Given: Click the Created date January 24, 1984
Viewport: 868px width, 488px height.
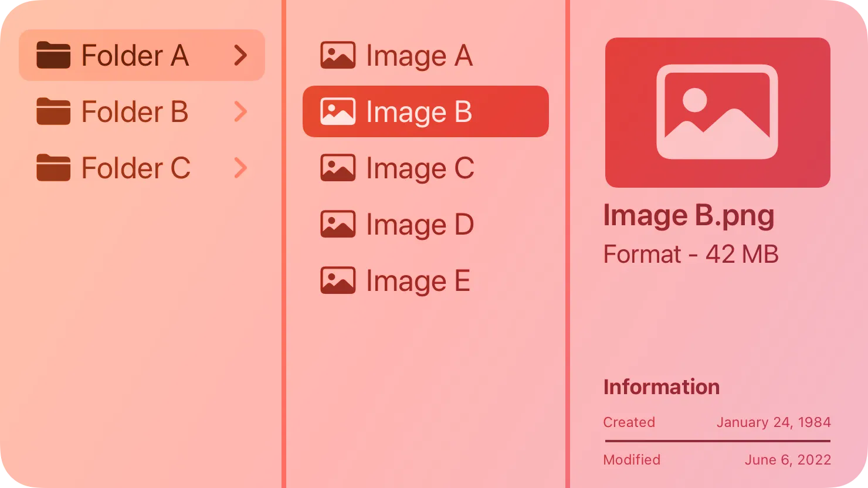Looking at the screenshot, I should pos(774,422).
